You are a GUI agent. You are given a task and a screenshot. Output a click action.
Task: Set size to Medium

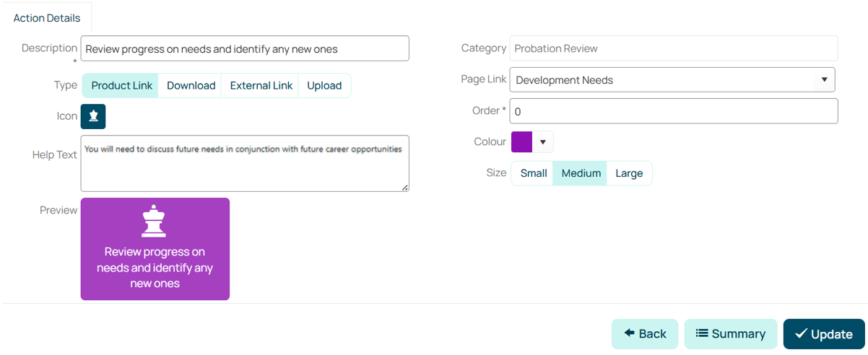click(581, 173)
